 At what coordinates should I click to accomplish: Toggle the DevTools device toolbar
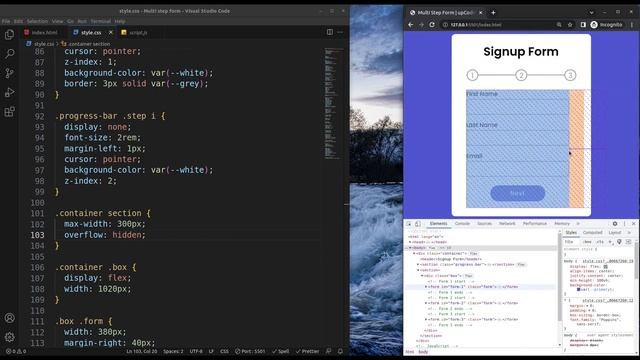(418, 224)
